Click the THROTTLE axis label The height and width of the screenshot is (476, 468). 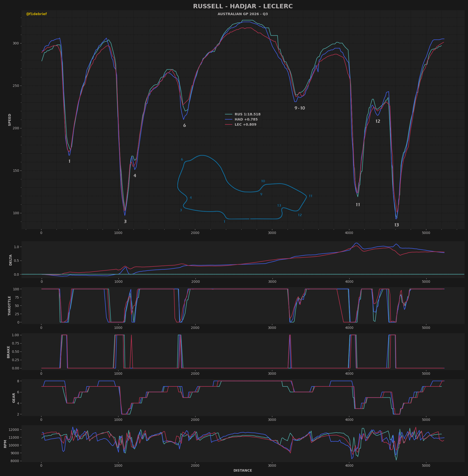click(10, 305)
